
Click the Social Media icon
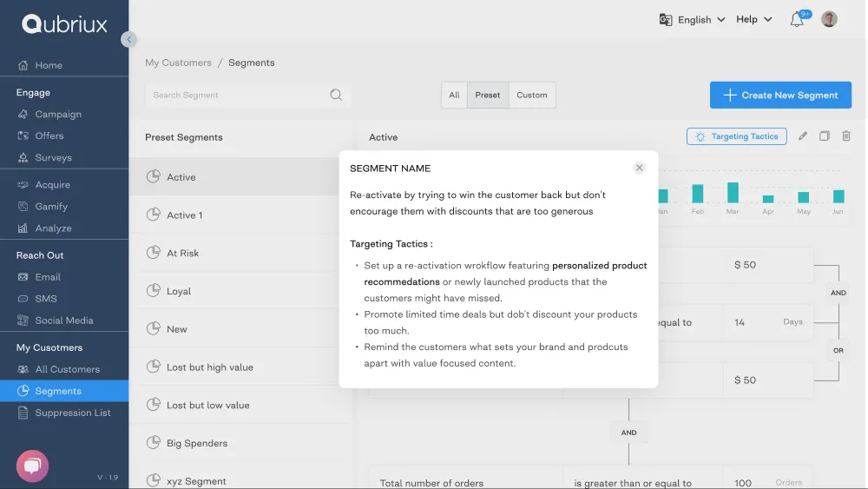pos(23,320)
